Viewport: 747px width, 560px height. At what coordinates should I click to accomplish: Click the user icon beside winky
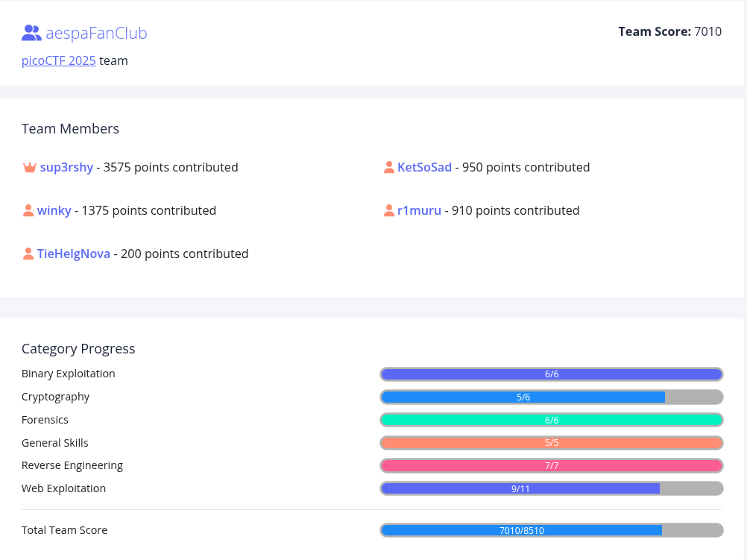[28, 211]
